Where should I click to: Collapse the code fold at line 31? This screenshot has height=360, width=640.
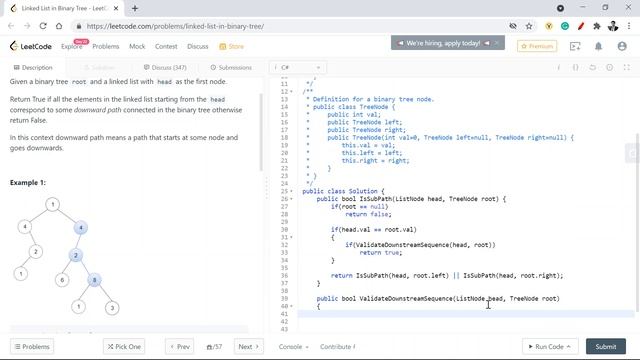[x=291, y=237]
